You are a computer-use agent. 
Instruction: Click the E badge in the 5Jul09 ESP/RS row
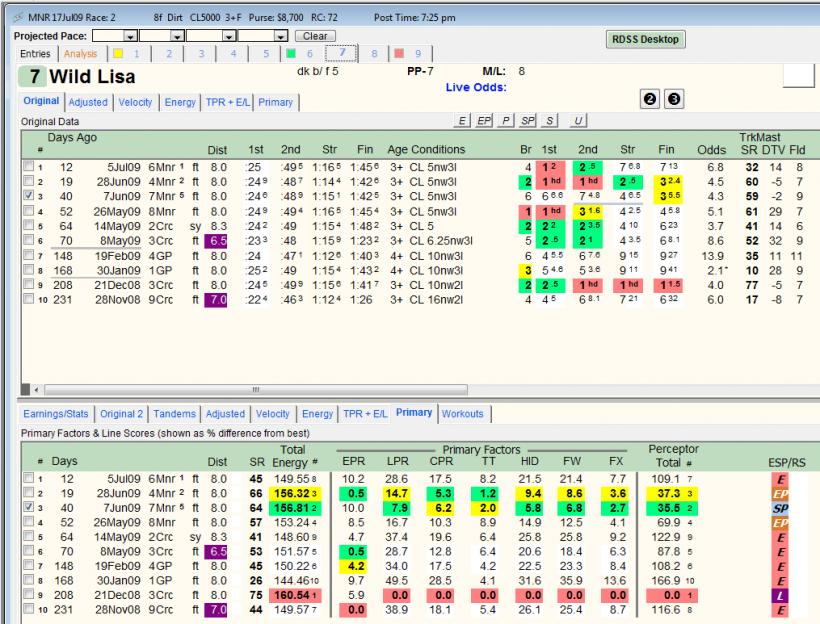781,479
